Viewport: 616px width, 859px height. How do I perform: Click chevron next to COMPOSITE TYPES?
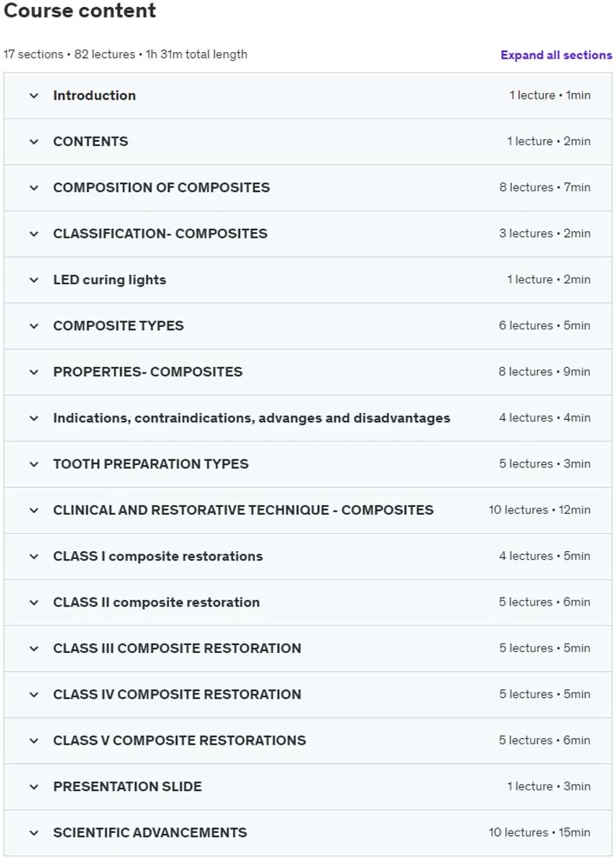34,326
